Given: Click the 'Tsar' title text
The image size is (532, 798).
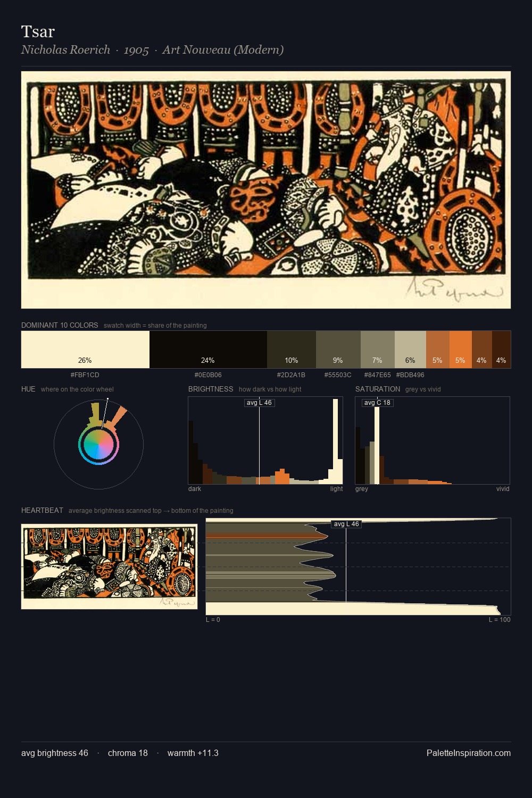Looking at the screenshot, I should coord(38,31).
